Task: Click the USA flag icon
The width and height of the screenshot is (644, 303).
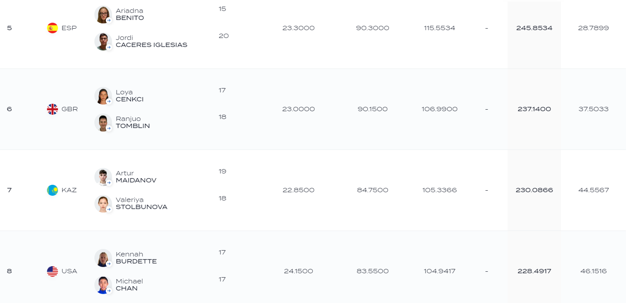Action: pyautogui.click(x=52, y=271)
